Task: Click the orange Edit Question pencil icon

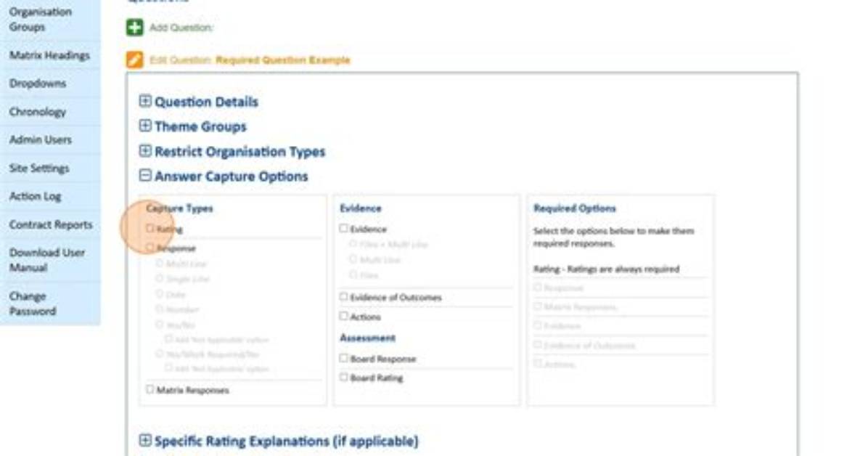Action: point(134,60)
